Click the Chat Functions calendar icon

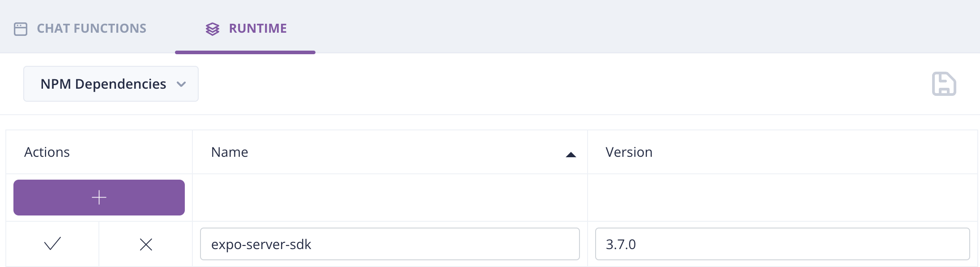pyautogui.click(x=21, y=28)
